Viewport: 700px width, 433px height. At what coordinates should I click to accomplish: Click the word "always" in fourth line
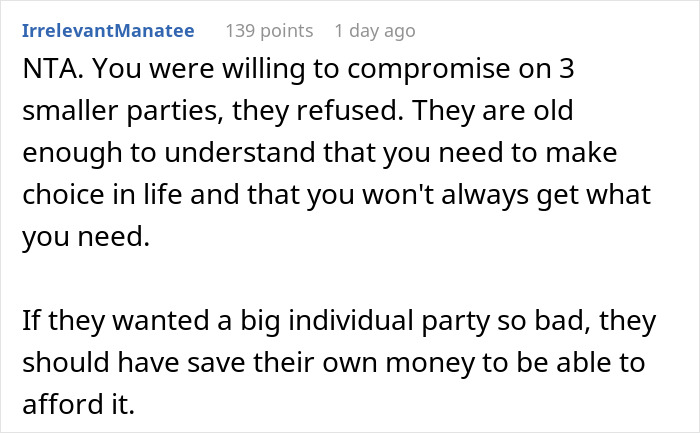click(485, 196)
